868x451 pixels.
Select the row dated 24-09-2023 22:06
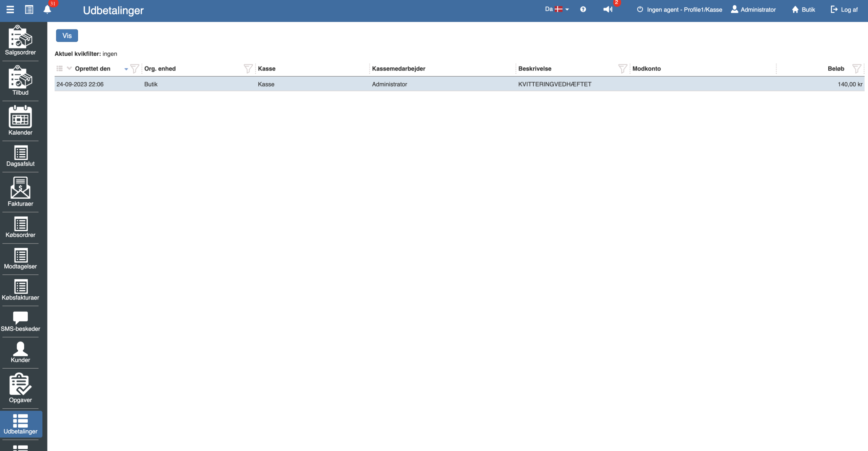pos(459,84)
